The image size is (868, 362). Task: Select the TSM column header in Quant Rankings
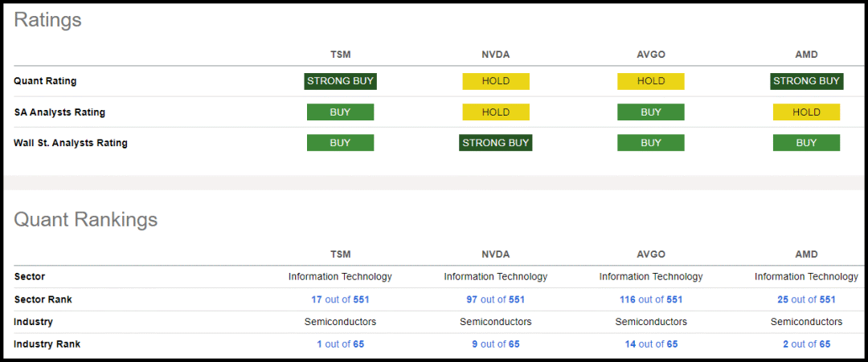pyautogui.click(x=341, y=254)
